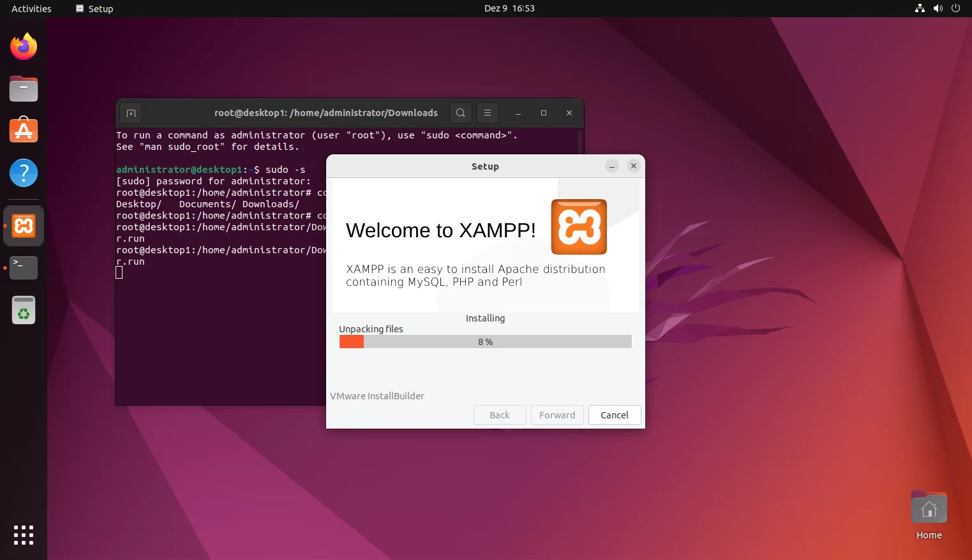Click the 'administrator@desktop1' prompt text

pyautogui.click(x=179, y=170)
